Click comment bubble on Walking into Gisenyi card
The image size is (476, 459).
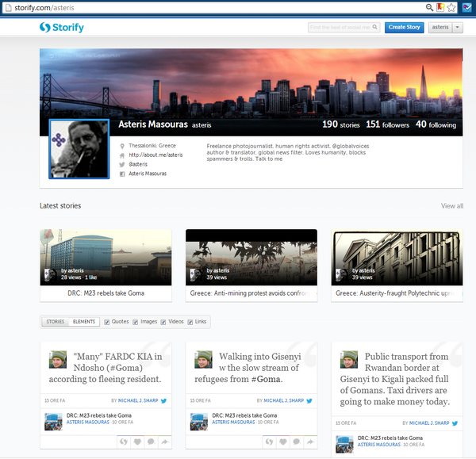[x=297, y=442]
